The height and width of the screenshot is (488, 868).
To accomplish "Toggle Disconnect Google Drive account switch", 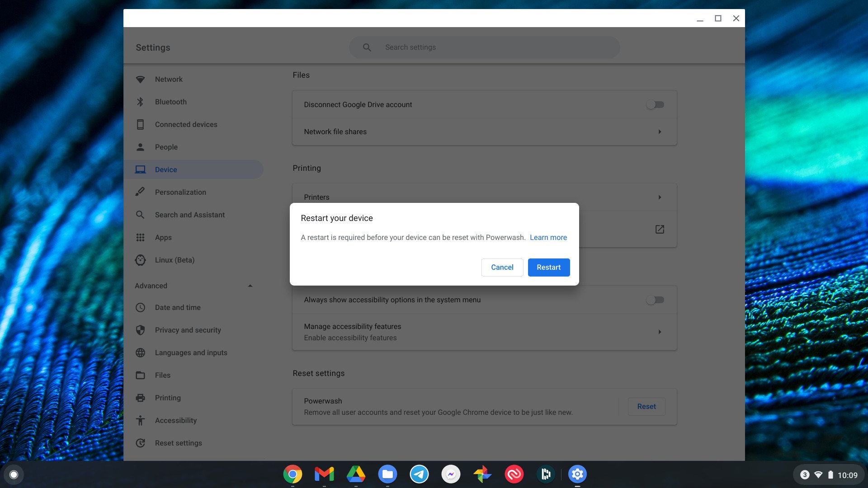I will click(x=655, y=104).
